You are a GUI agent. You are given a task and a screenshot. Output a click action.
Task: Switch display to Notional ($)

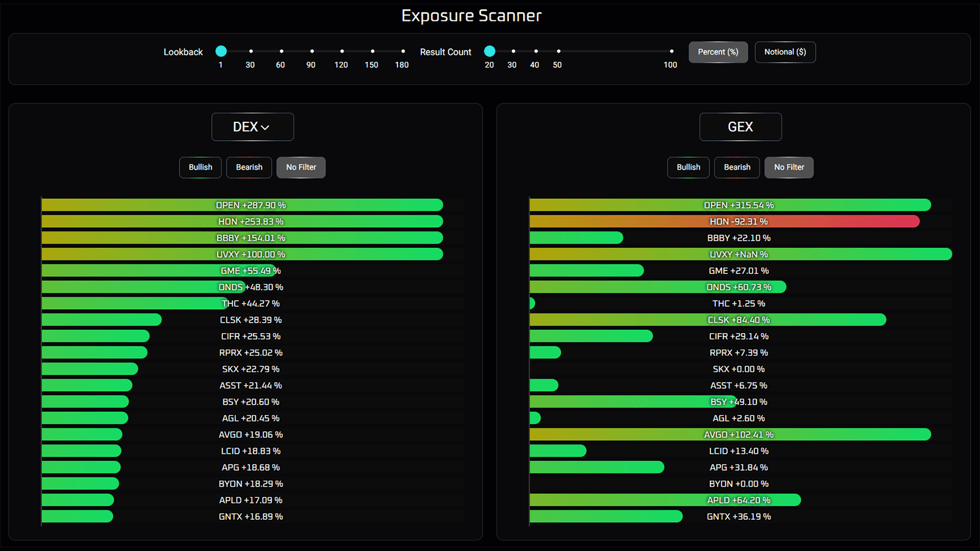click(x=785, y=52)
